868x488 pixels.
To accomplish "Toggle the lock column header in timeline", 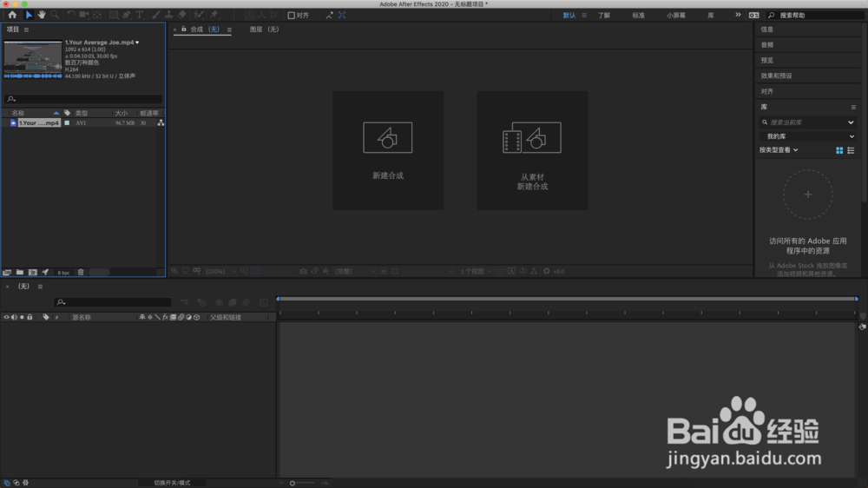I will point(30,318).
